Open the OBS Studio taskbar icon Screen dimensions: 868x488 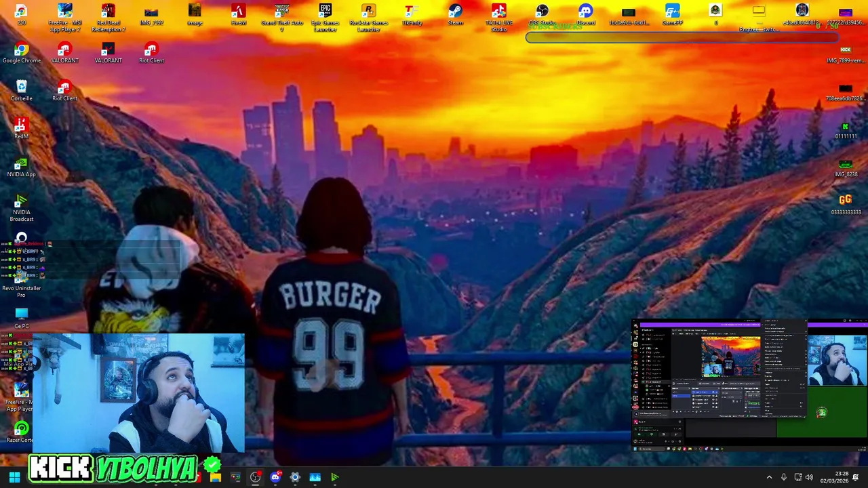tap(256, 477)
